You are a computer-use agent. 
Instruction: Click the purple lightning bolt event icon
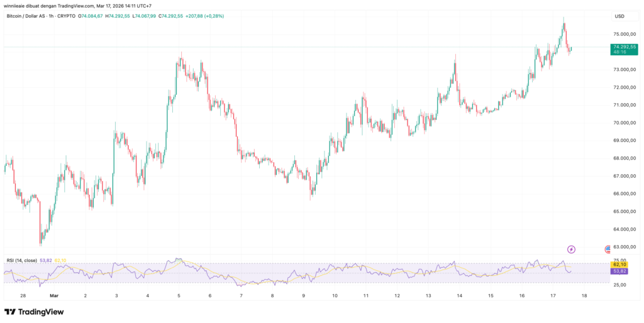(571, 249)
